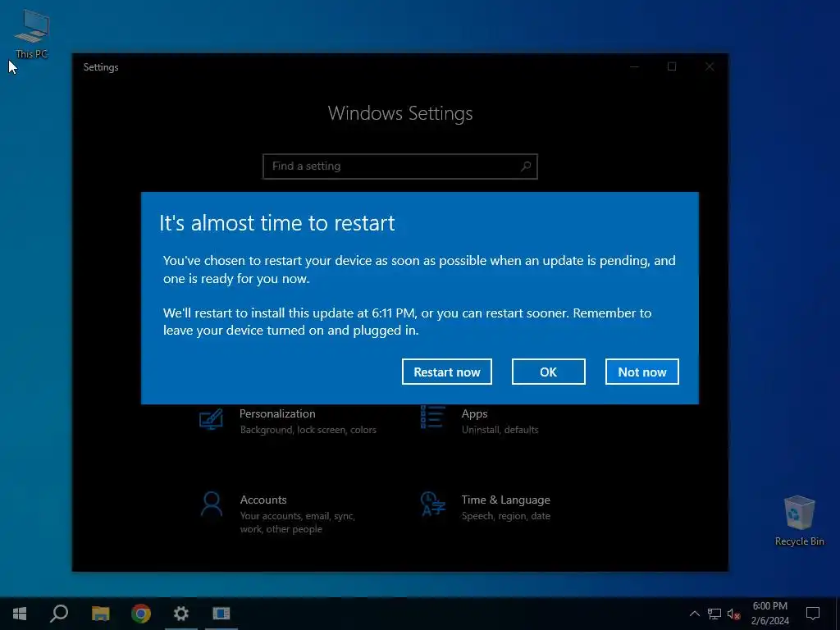Select the Accounts heading text

pos(263,500)
